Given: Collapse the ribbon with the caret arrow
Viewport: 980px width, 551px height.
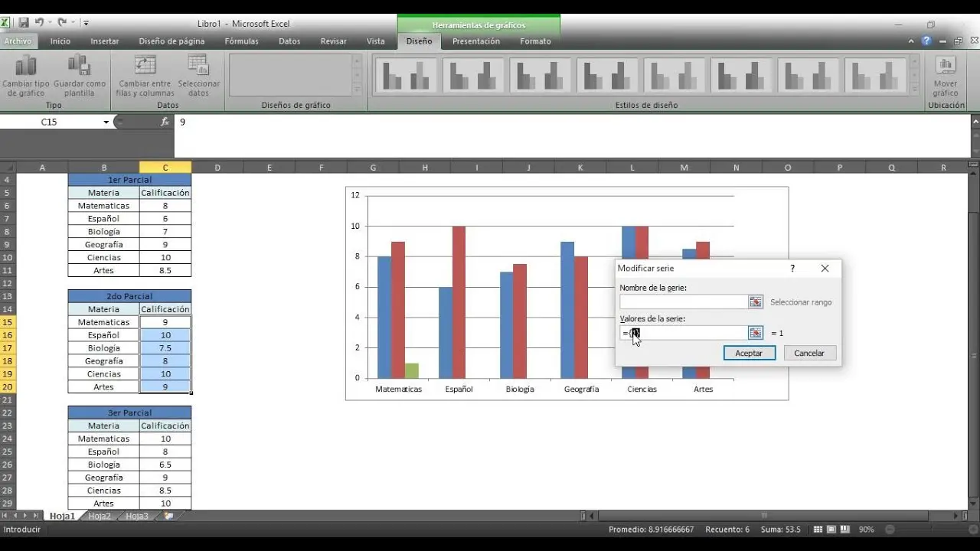Looking at the screenshot, I should click(x=911, y=41).
